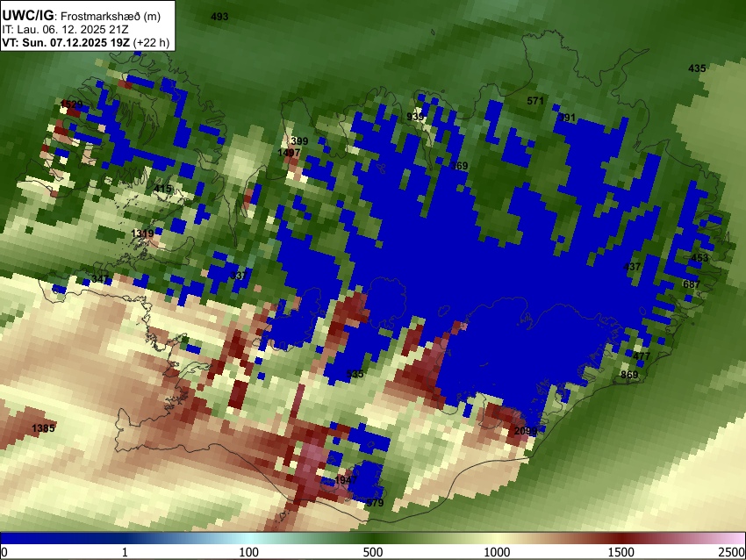The width and height of the screenshot is (746, 560).
Task: Click the map value 687
Action: click(x=692, y=284)
